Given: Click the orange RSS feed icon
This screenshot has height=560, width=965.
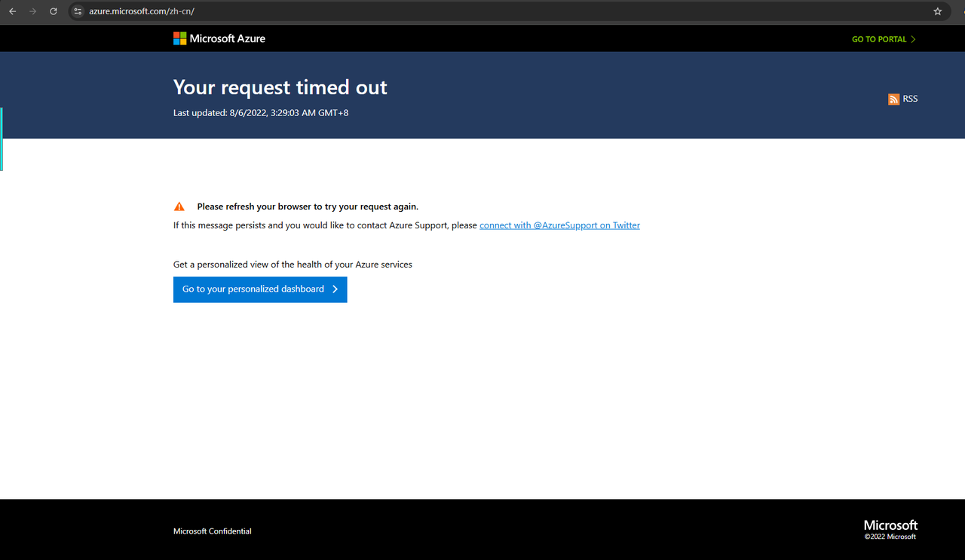Looking at the screenshot, I should 893,99.
